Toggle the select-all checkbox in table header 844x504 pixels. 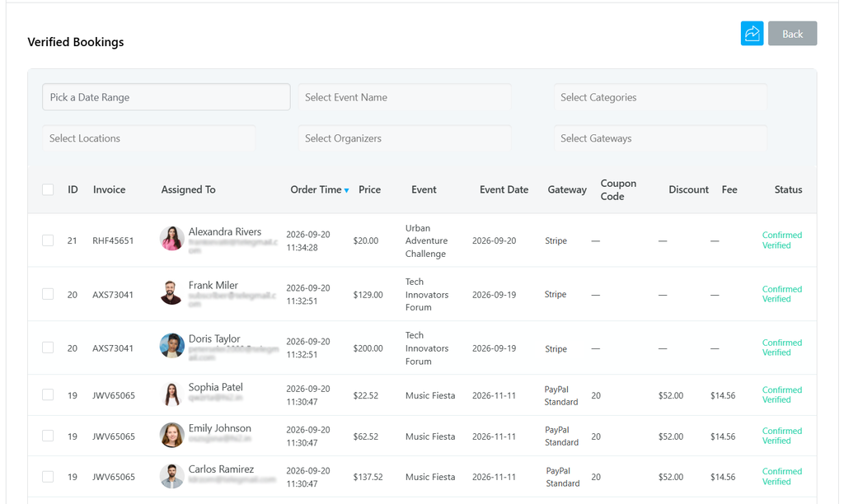tap(48, 189)
